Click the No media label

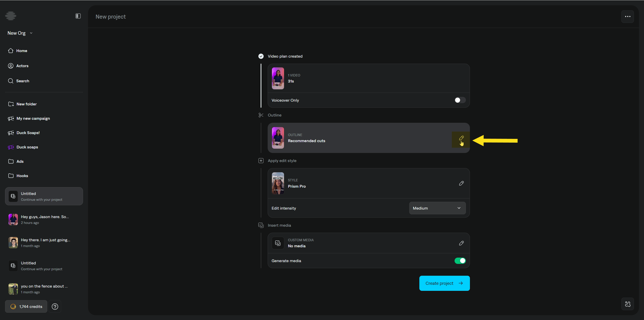coord(297,246)
